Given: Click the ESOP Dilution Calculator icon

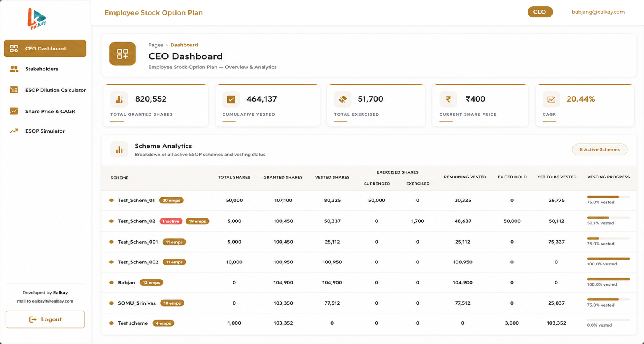Looking at the screenshot, I should click(14, 90).
